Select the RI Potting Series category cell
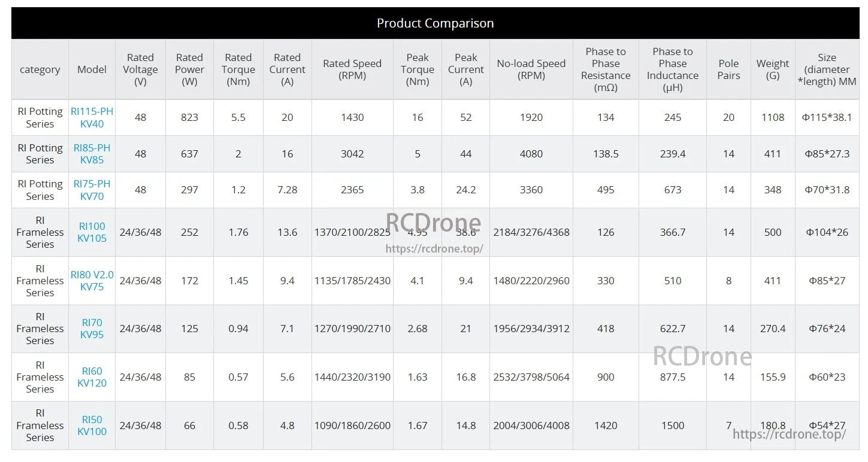Viewport: 868px width, 462px height. pos(40,117)
